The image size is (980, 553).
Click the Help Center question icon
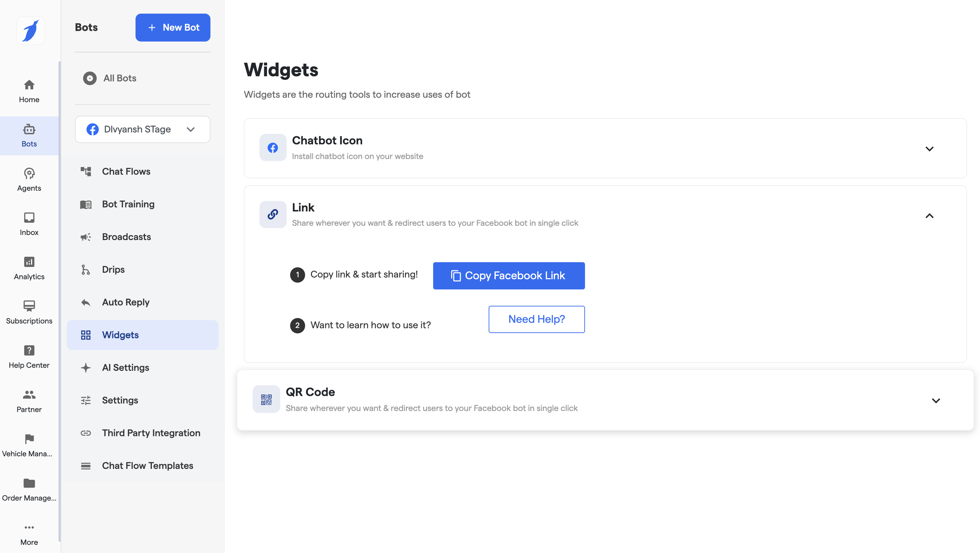tap(29, 350)
